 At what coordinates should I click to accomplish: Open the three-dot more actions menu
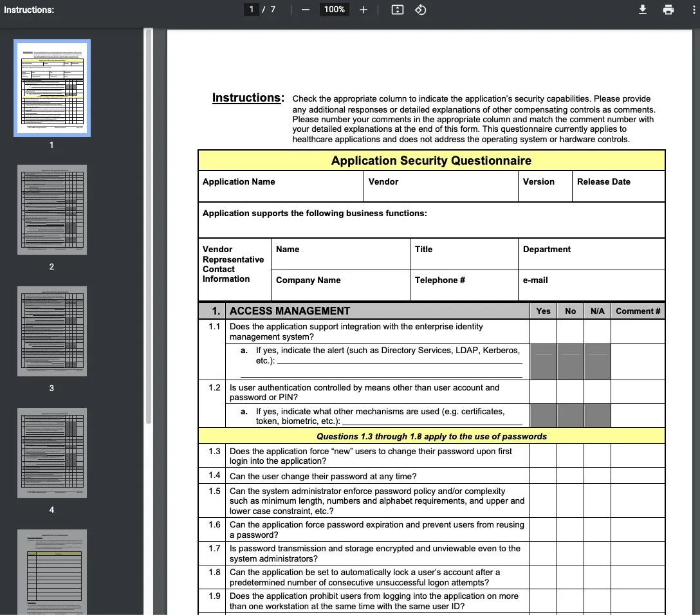point(694,10)
